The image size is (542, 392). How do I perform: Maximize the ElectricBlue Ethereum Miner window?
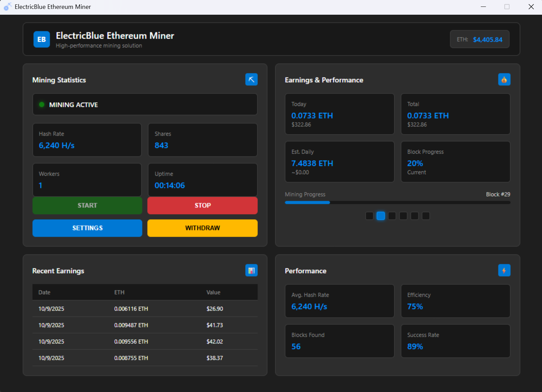pos(507,7)
